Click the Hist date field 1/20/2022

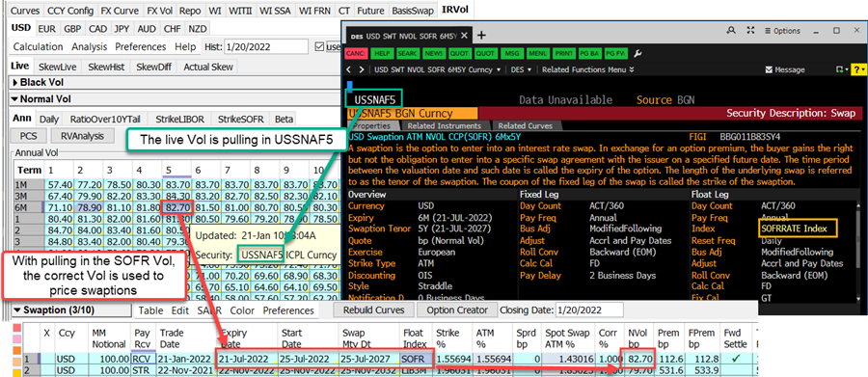click(267, 47)
